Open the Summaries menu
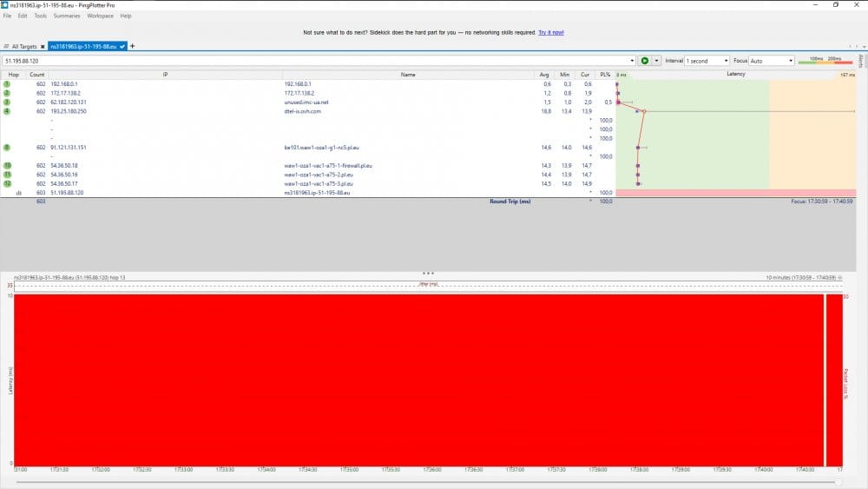 (x=68, y=16)
